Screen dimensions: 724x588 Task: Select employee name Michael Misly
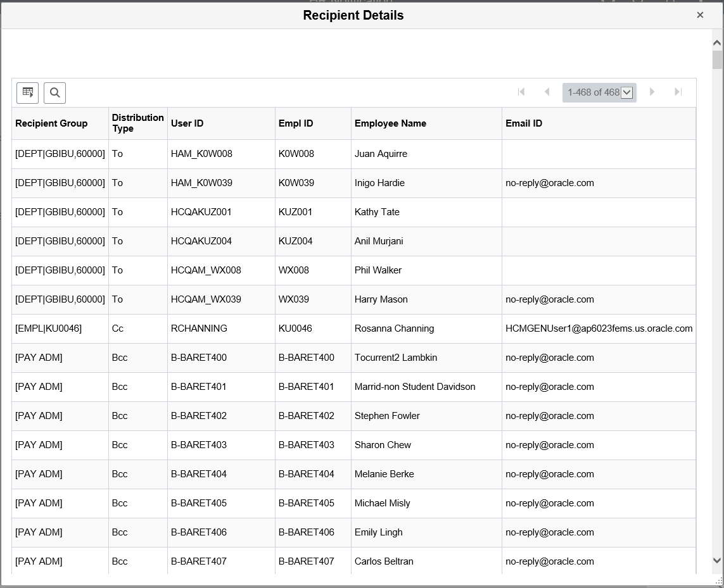coord(383,503)
